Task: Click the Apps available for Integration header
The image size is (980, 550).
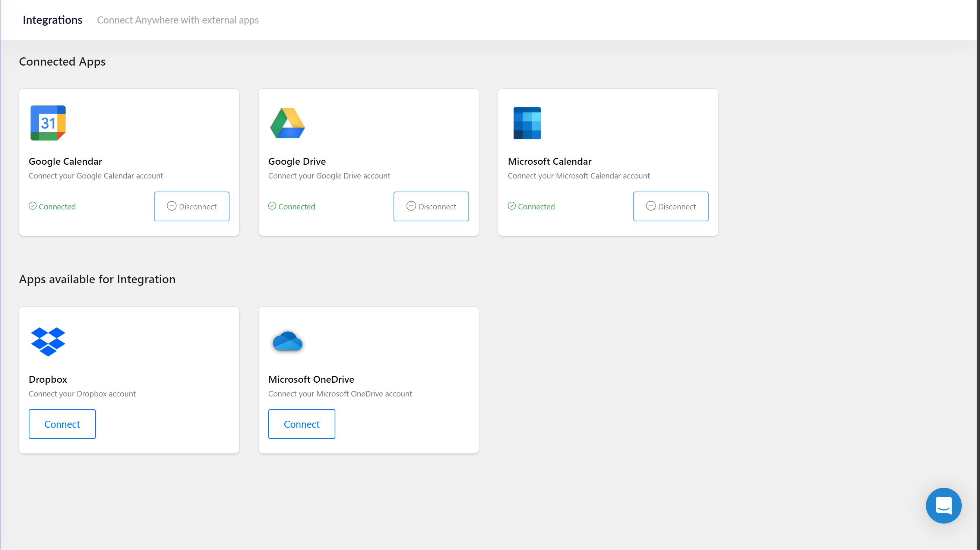Action: click(97, 279)
